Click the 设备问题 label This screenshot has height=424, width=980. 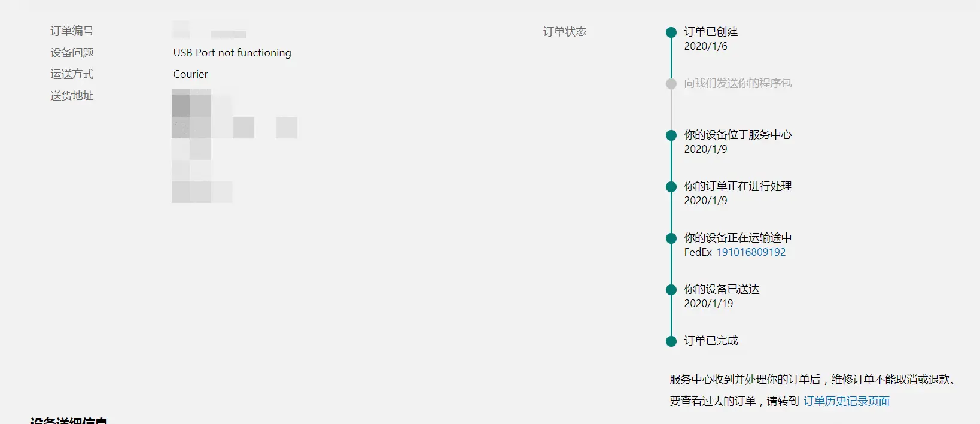72,53
